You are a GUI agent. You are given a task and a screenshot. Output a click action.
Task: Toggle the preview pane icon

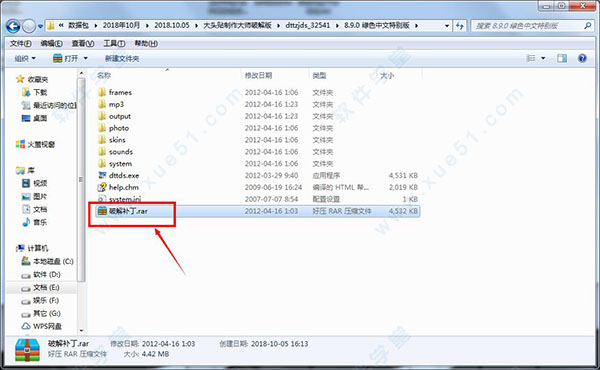(x=562, y=58)
